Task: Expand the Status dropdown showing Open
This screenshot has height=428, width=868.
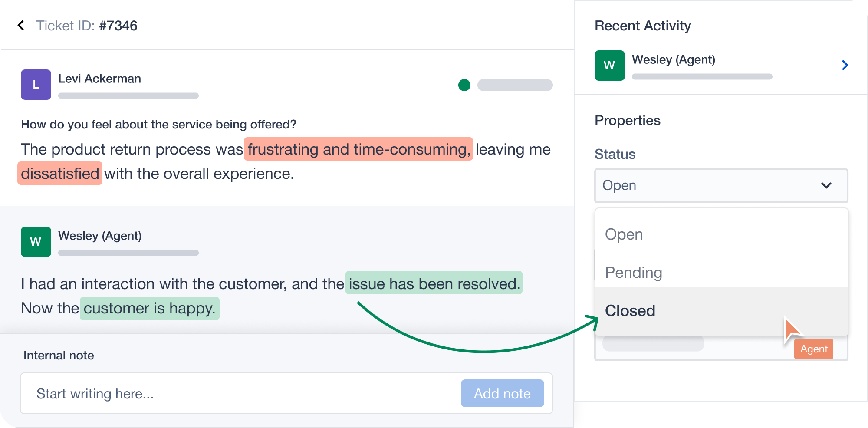Action: [x=721, y=186]
